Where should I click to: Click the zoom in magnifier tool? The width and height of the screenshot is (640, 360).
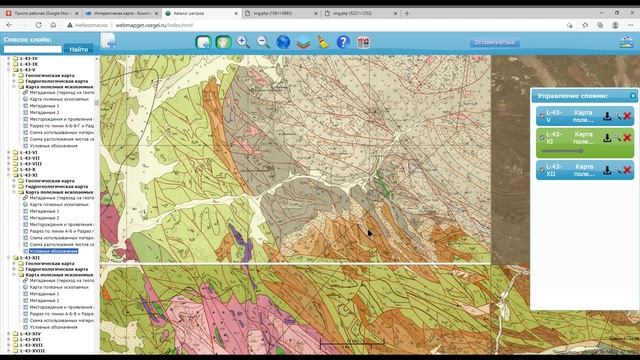pos(243,42)
